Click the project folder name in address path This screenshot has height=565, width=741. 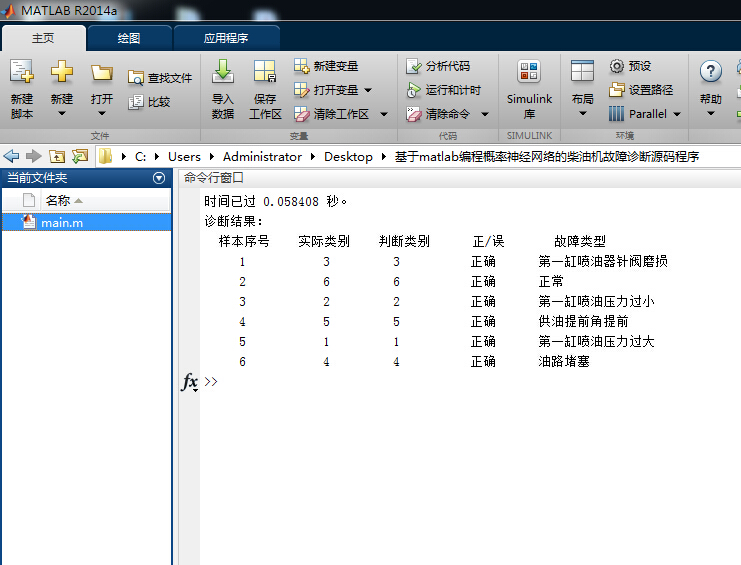click(x=547, y=156)
